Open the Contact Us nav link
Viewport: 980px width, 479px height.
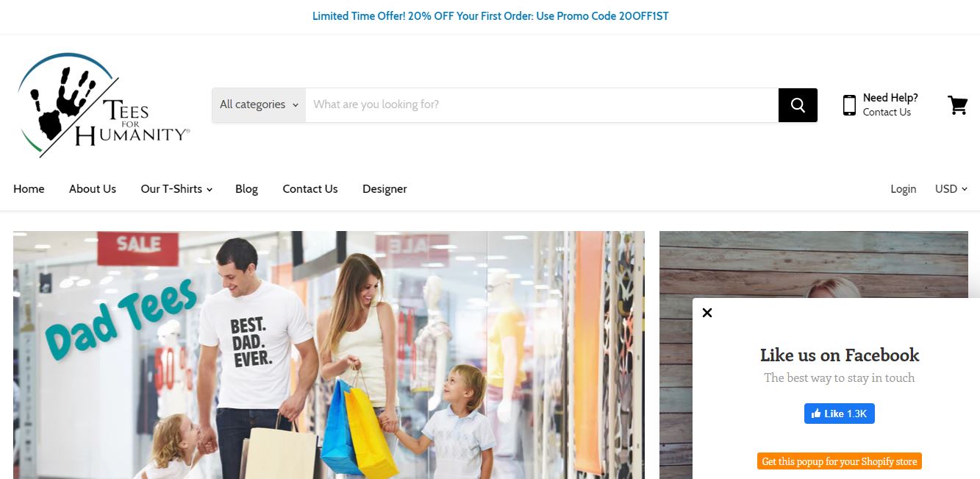click(310, 189)
